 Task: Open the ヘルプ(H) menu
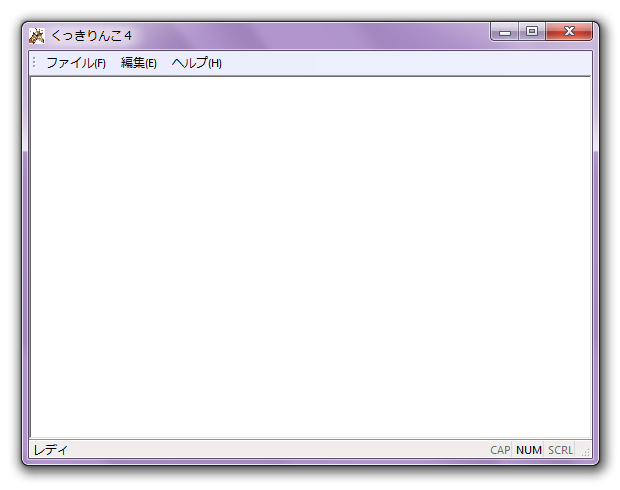197,63
